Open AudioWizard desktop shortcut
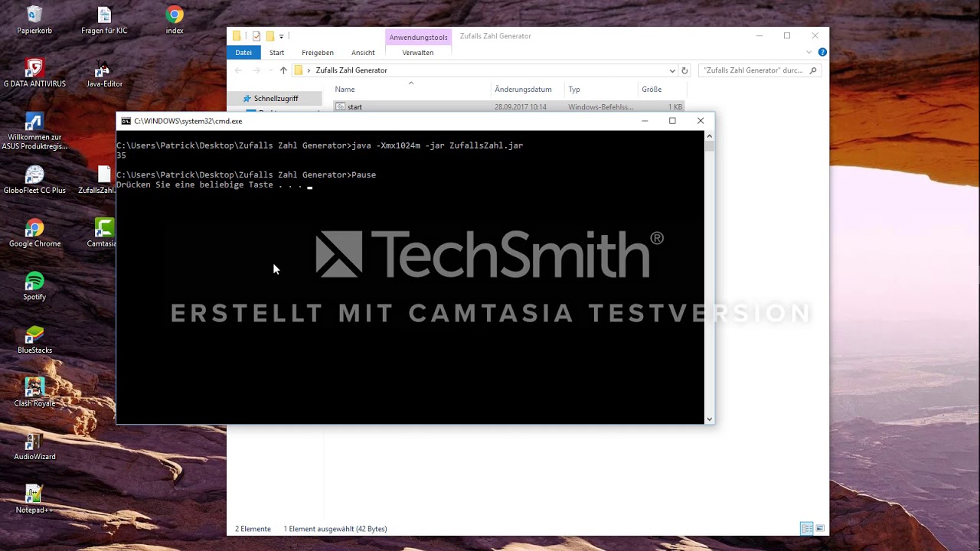Viewport: 980px width, 551px height. pos(34,446)
